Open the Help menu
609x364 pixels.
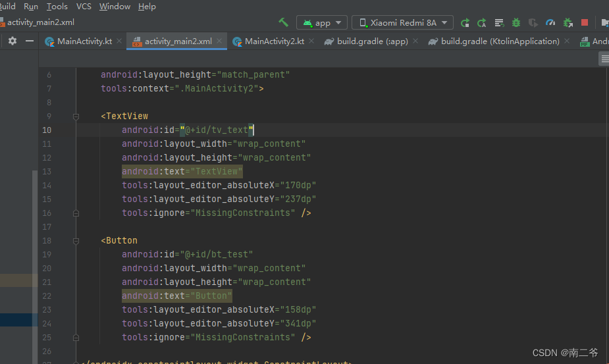tap(147, 6)
